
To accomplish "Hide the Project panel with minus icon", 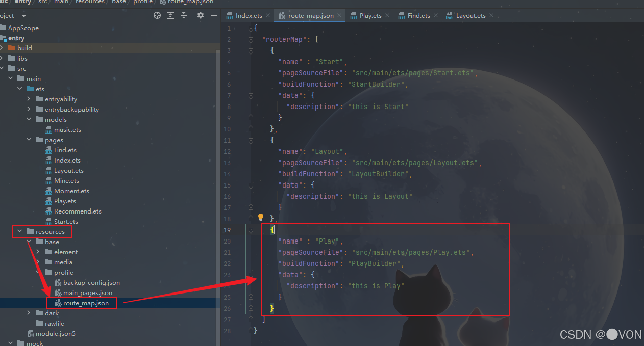I will [213, 15].
